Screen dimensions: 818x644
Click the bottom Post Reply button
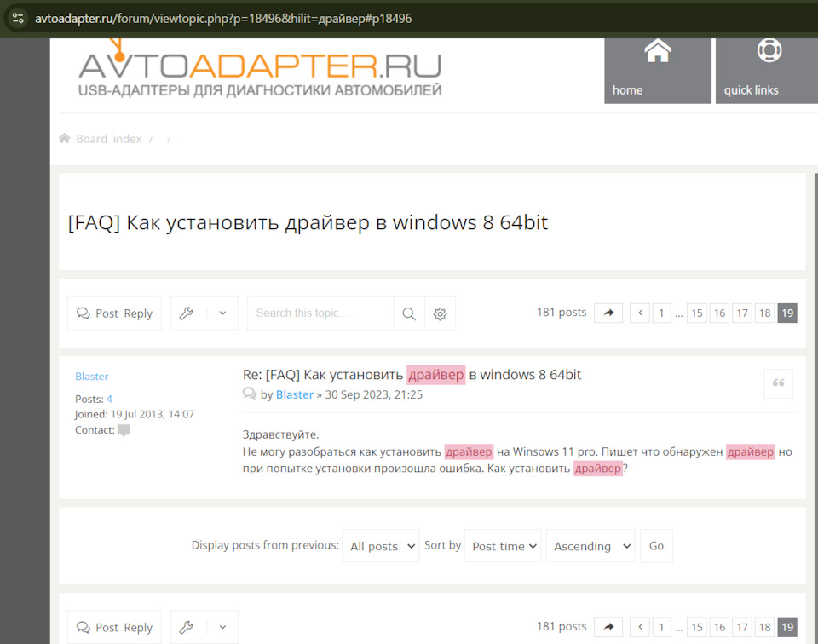coord(114,627)
